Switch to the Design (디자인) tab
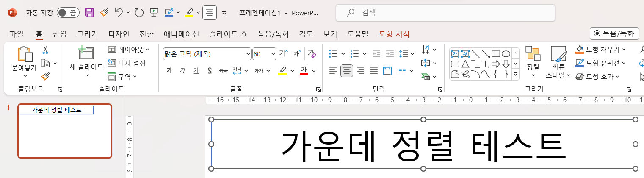Viewport: 644px width, 178px height. (119, 34)
